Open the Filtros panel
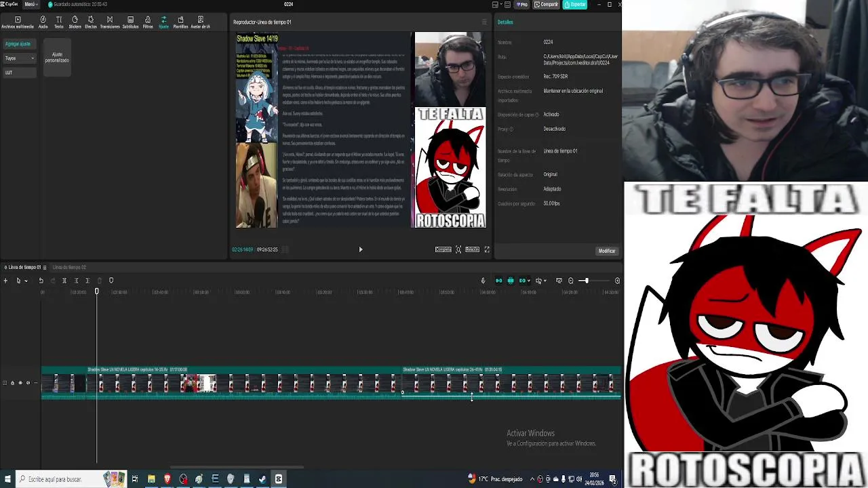868x488 pixels. point(148,22)
